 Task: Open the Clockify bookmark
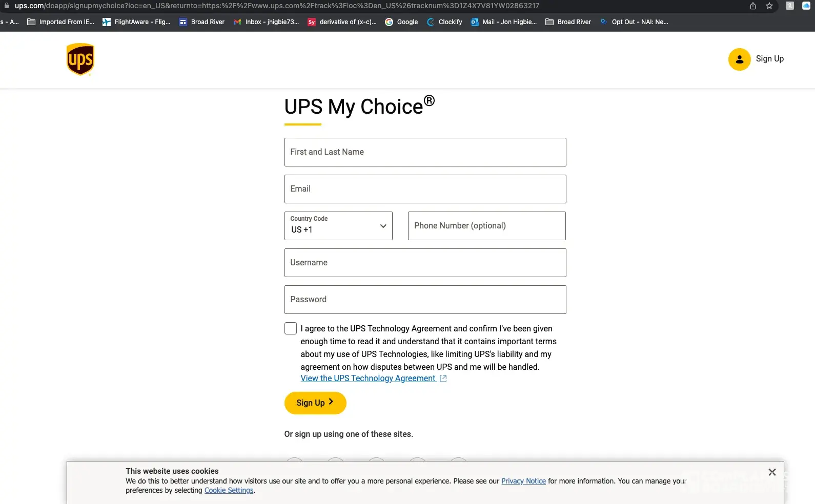[x=444, y=22]
